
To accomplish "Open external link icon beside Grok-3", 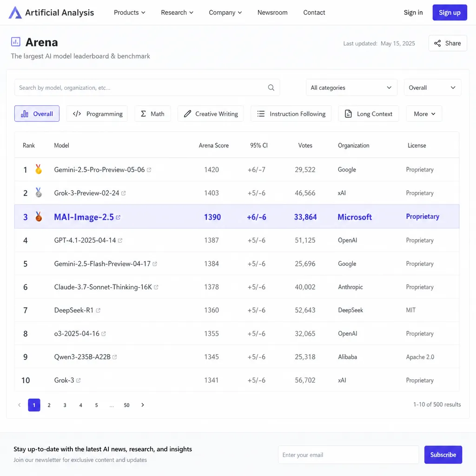I will [x=78, y=380].
